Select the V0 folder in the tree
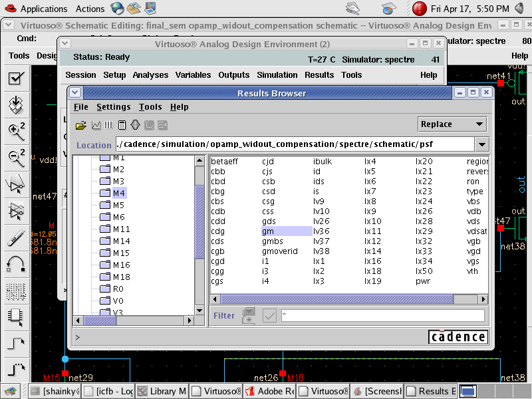The image size is (532, 399). [112, 301]
